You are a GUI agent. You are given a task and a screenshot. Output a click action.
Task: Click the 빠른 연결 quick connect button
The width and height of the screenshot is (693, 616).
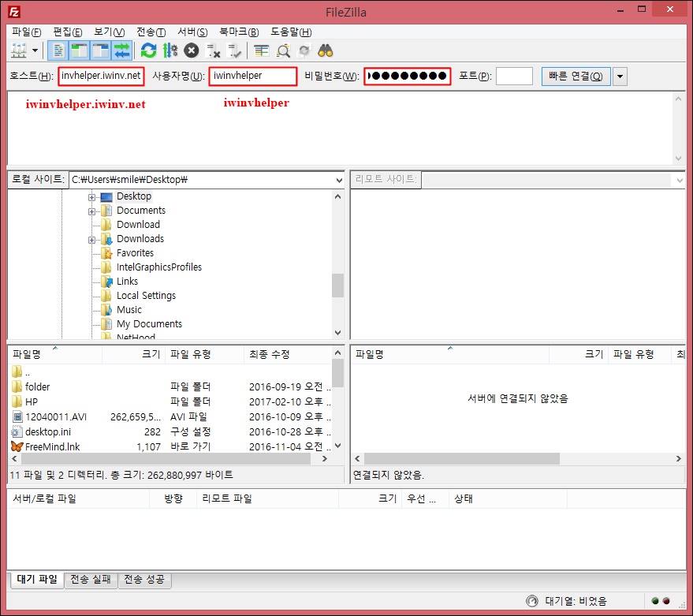point(576,76)
